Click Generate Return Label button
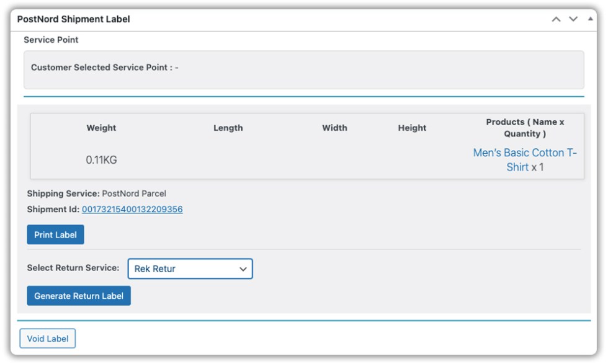Image resolution: width=608 pixels, height=364 pixels. (79, 296)
